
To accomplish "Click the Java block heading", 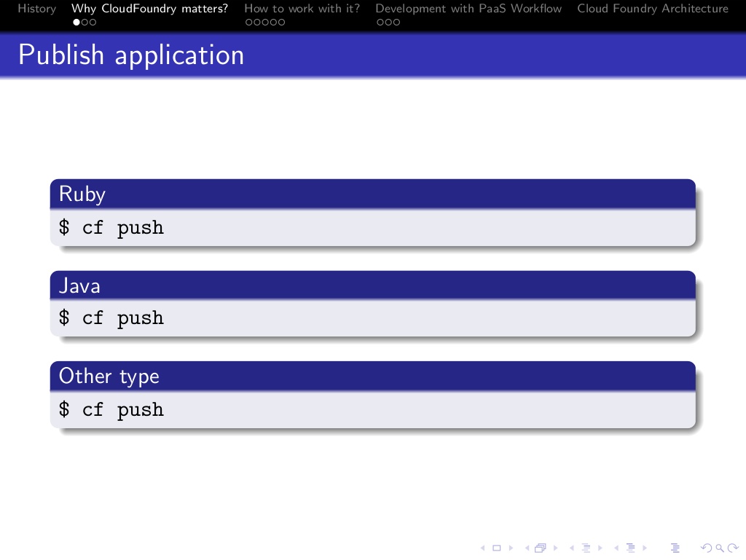I will click(79, 285).
